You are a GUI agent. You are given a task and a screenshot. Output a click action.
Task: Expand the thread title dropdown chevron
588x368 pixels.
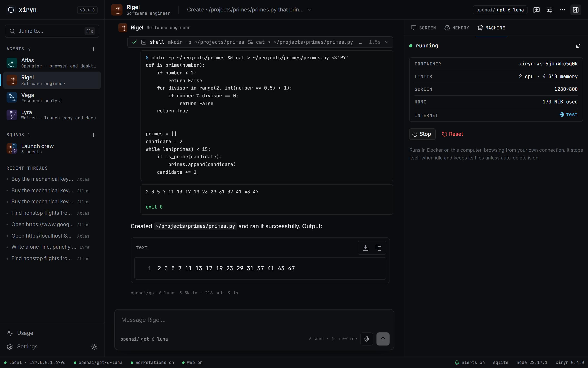pyautogui.click(x=310, y=10)
